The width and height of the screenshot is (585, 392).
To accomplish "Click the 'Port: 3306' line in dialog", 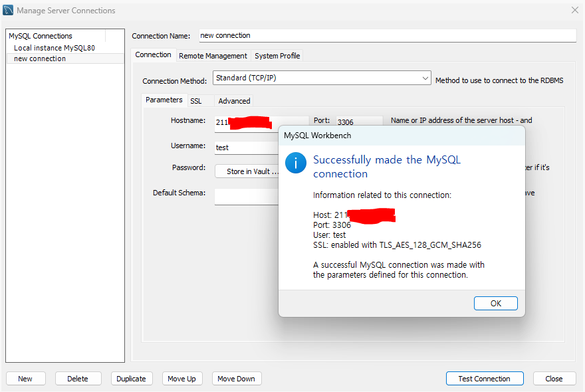I will 332,225.
